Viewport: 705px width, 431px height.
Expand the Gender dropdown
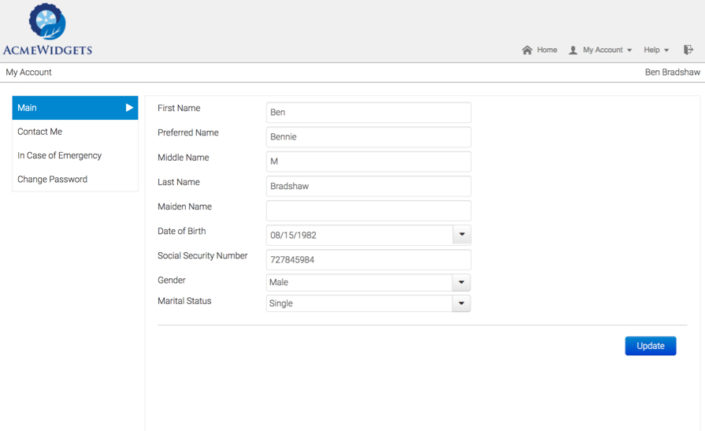point(461,283)
